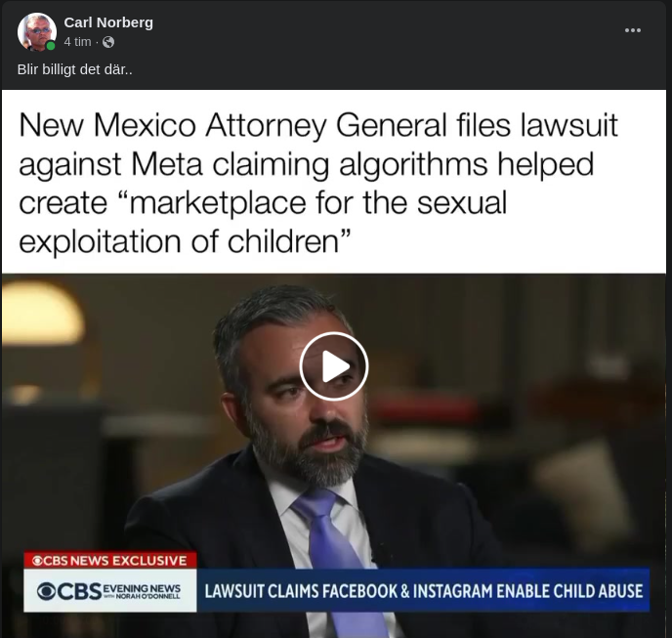
Task: Open the three-dot post options menu
Action: point(633,30)
